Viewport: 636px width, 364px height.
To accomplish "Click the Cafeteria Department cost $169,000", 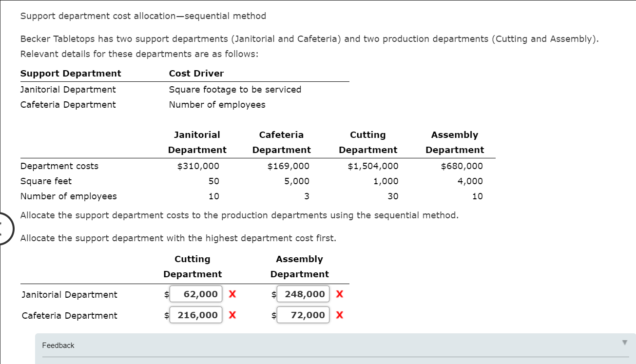I will tap(289, 166).
